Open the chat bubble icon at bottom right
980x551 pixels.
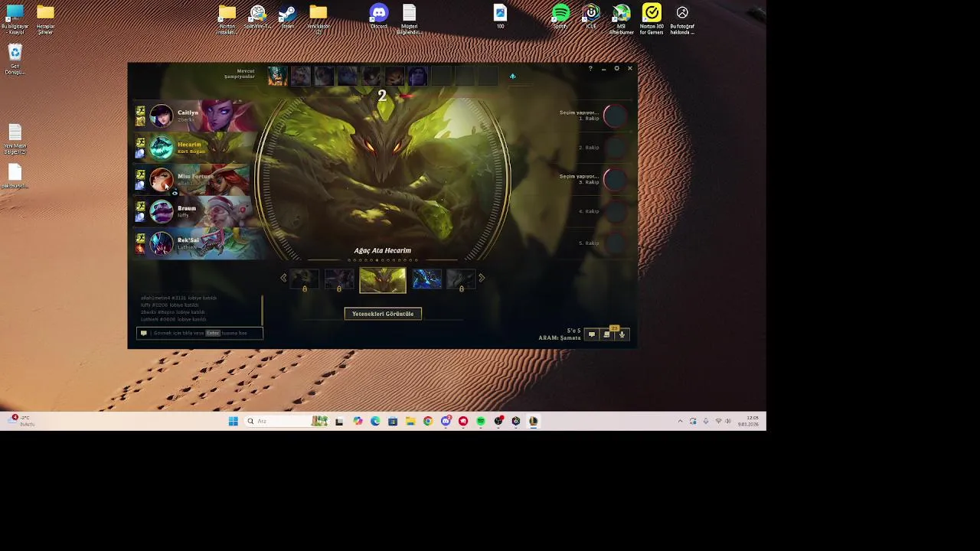click(591, 334)
